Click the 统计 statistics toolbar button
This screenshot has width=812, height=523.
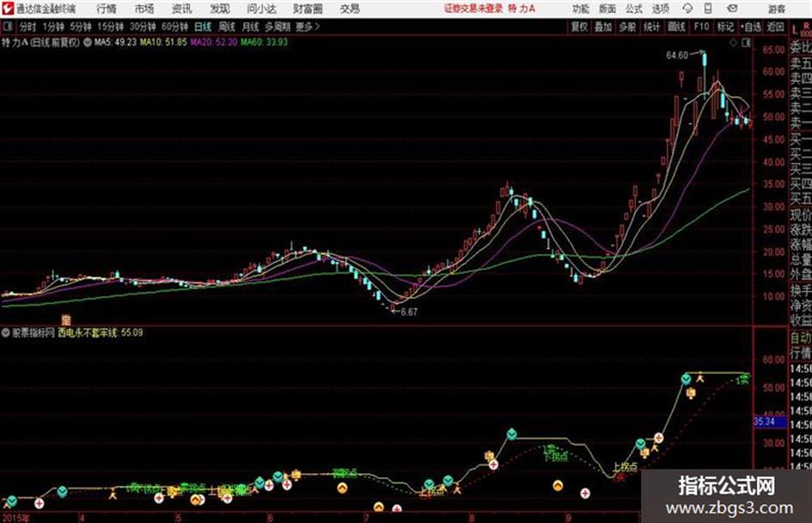coord(651,27)
